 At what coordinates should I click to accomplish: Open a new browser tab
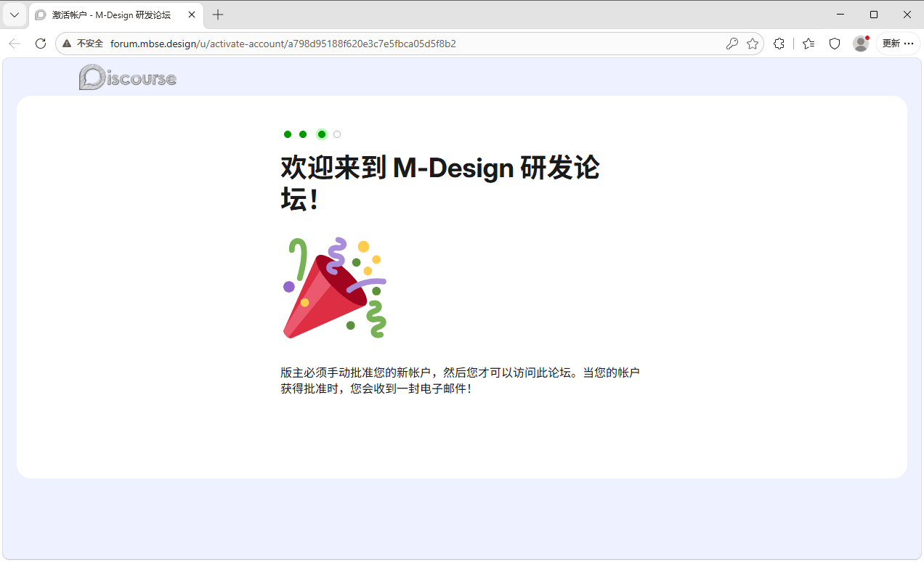point(218,15)
